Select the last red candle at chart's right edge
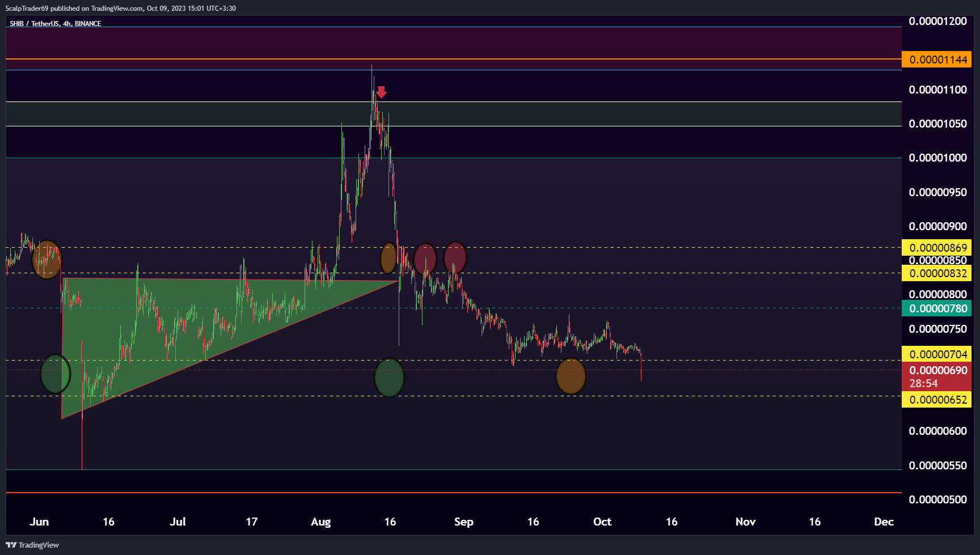The width and height of the screenshot is (980, 555). [x=641, y=368]
